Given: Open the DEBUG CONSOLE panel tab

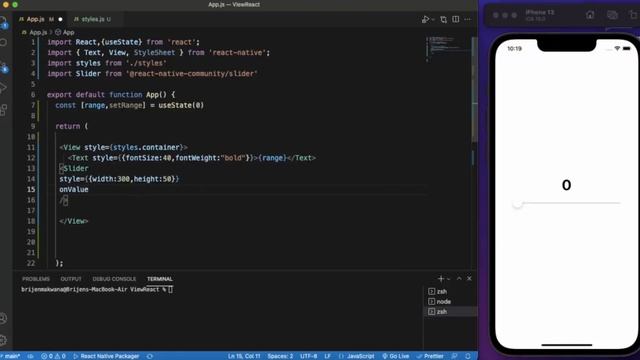Looking at the screenshot, I should (x=114, y=279).
